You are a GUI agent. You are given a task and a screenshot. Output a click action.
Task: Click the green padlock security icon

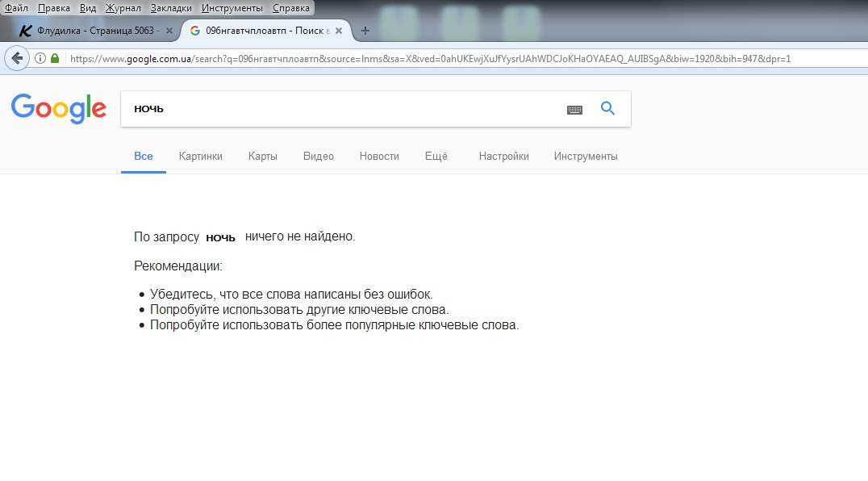pyautogui.click(x=55, y=58)
